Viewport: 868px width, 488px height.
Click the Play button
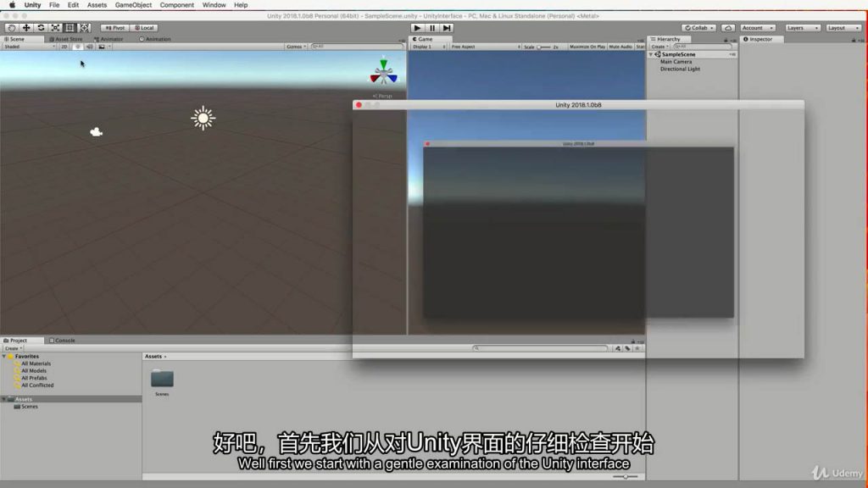click(417, 28)
